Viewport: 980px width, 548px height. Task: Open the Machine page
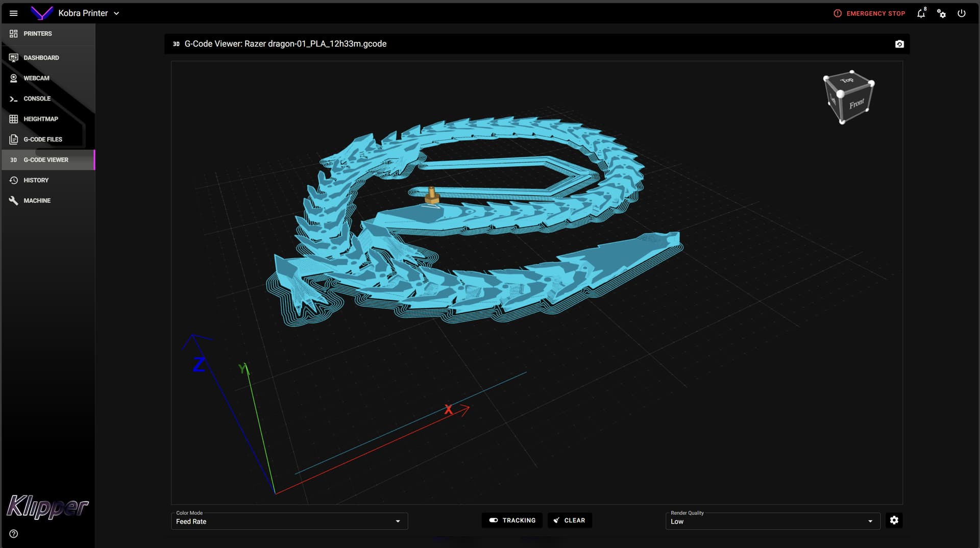pyautogui.click(x=48, y=201)
